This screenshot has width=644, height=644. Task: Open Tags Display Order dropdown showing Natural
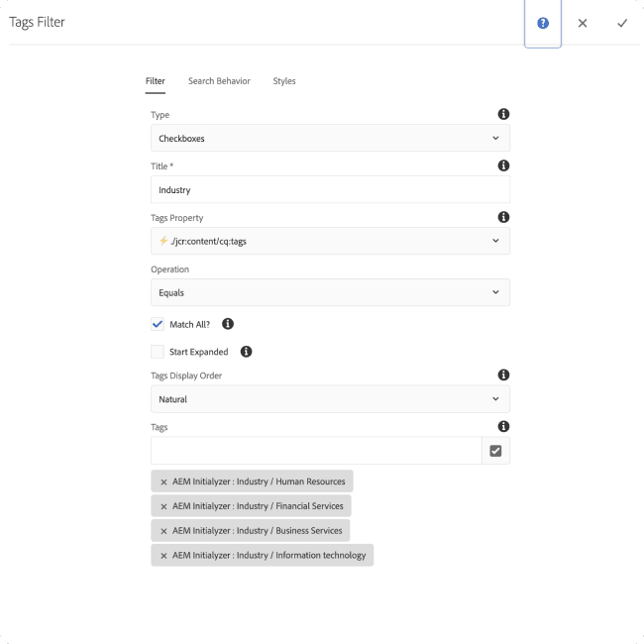[x=330, y=399]
